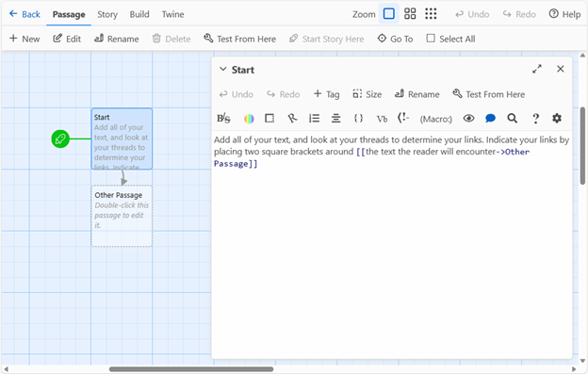Image resolution: width=588 pixels, height=374 pixels.
Task: Click the horizontal scrollbar thumb
Action: (191, 369)
